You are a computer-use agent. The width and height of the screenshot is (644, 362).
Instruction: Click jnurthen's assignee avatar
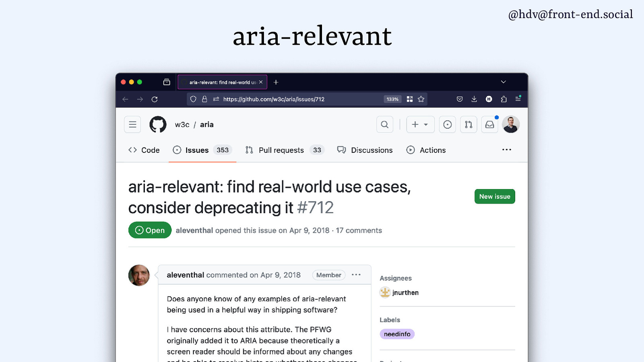pos(385,292)
